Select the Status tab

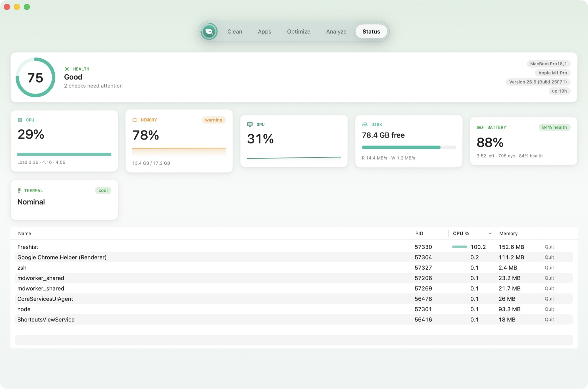(371, 31)
